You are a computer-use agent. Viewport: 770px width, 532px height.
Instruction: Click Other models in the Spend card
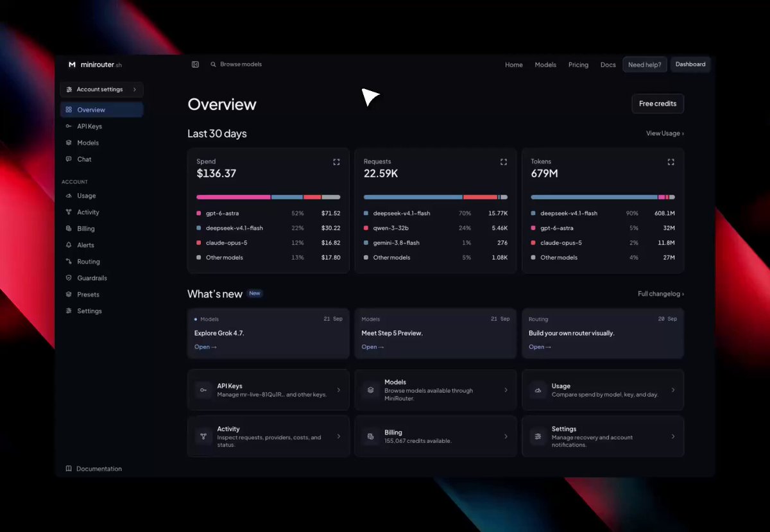click(225, 257)
